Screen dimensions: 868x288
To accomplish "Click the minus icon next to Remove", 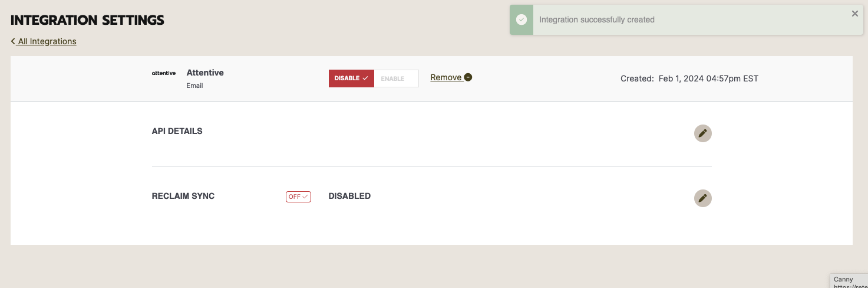I will [468, 77].
